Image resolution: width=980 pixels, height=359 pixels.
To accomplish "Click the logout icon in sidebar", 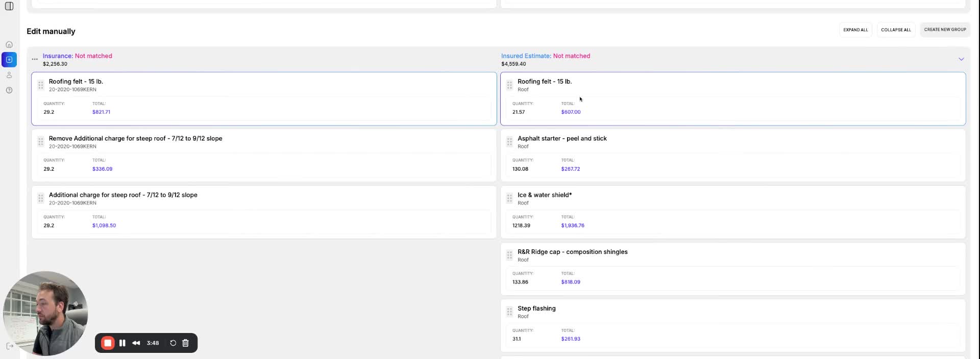I will tap(9, 346).
